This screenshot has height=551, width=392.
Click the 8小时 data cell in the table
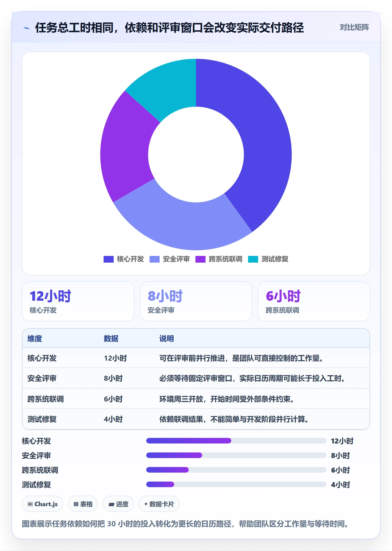coord(113,378)
